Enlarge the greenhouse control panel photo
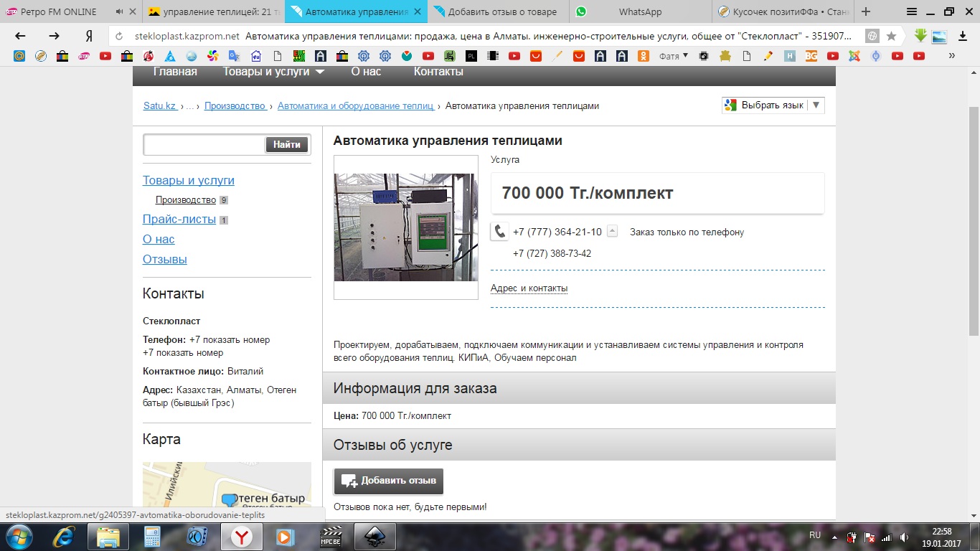 (x=406, y=227)
